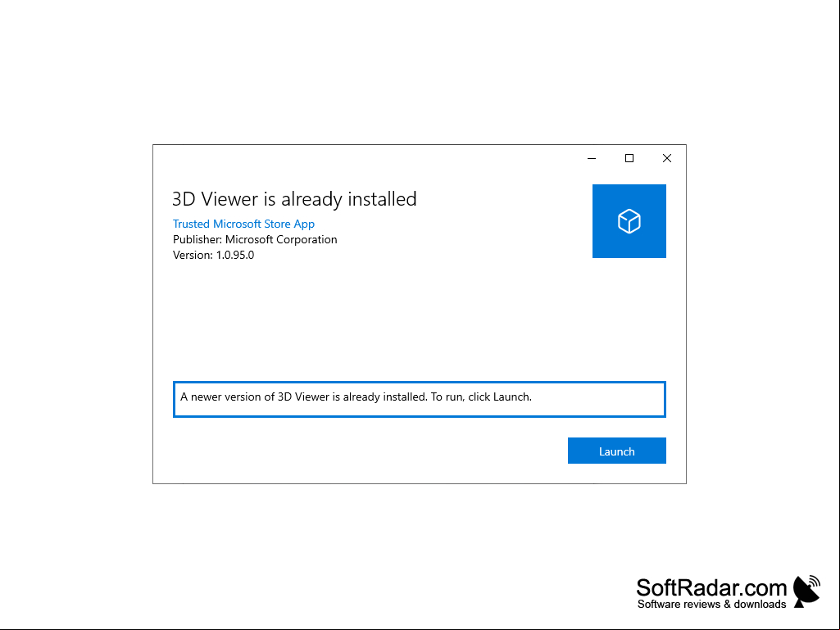Click the 3D Viewer cube icon
840x630 pixels.
click(x=629, y=221)
